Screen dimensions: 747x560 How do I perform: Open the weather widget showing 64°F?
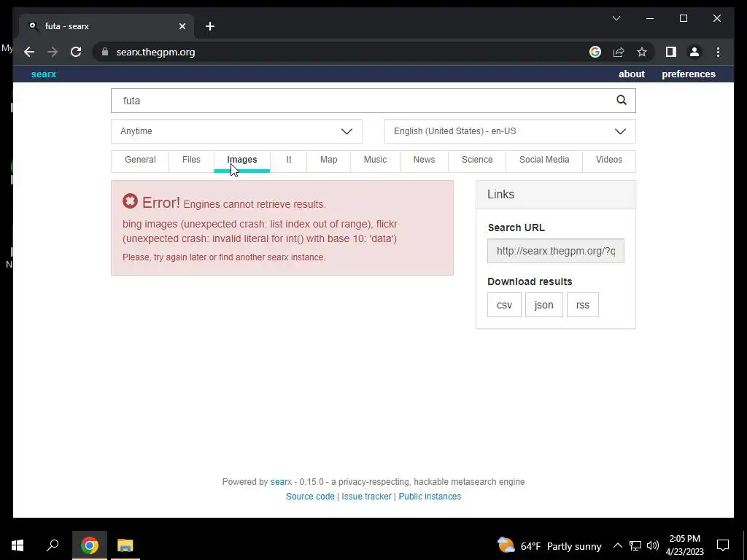point(549,545)
